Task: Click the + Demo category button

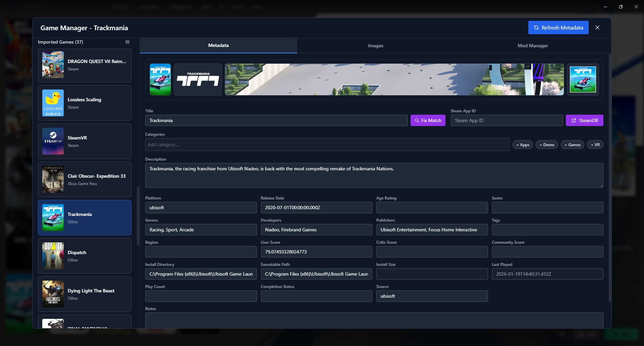Action: coord(547,145)
